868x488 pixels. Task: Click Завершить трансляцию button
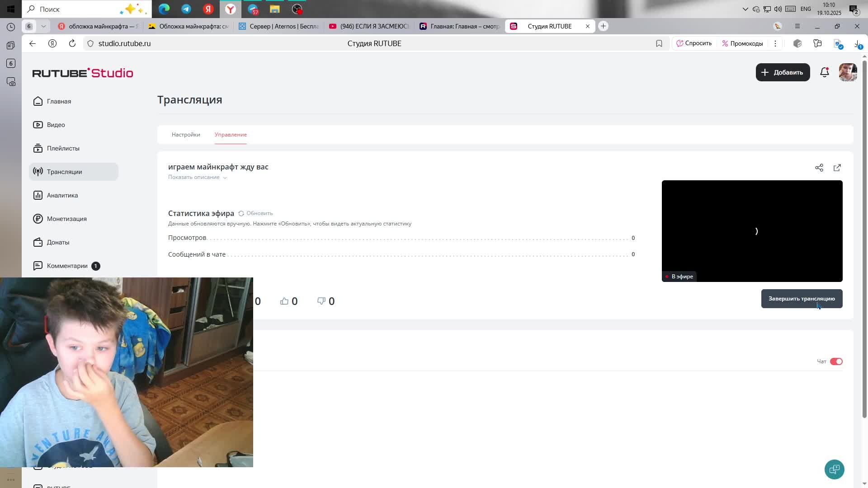point(801,299)
